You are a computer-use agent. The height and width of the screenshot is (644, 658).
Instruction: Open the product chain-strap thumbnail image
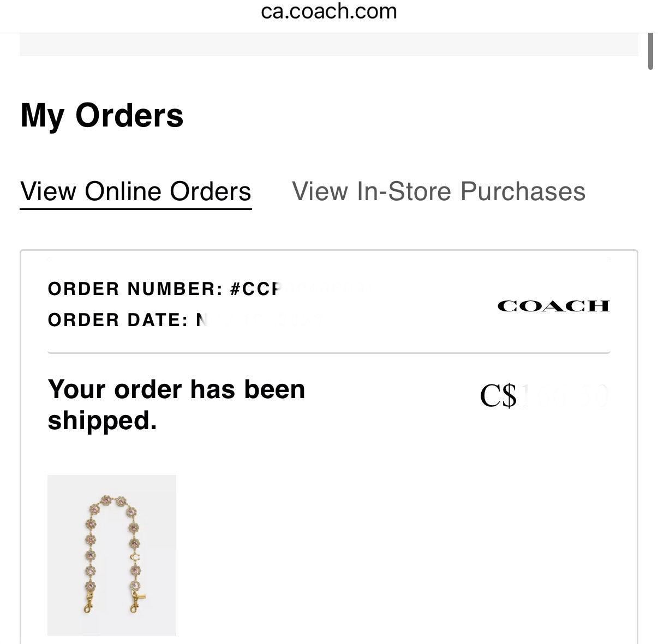111,555
